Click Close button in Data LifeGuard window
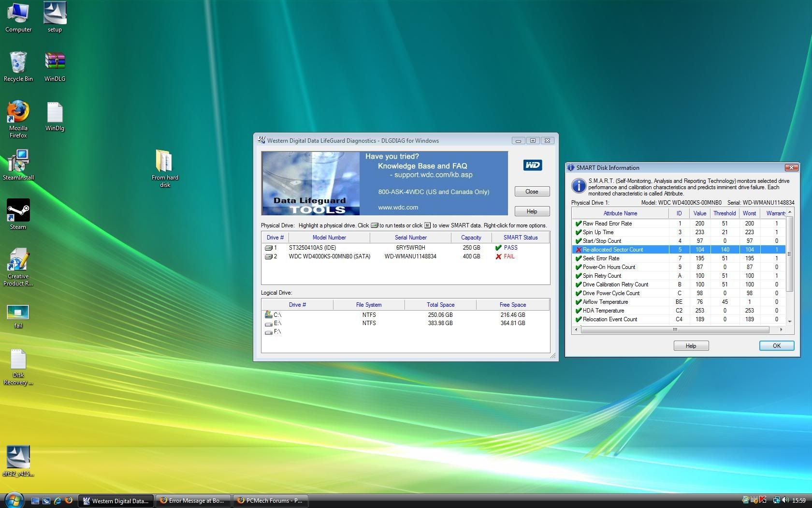 532,192
